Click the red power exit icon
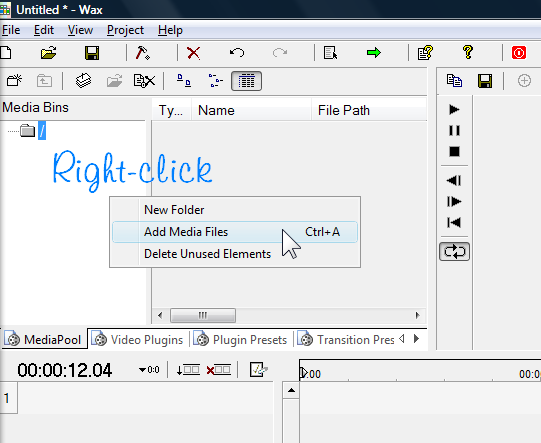Screen dimensions: 541x443 519,53
